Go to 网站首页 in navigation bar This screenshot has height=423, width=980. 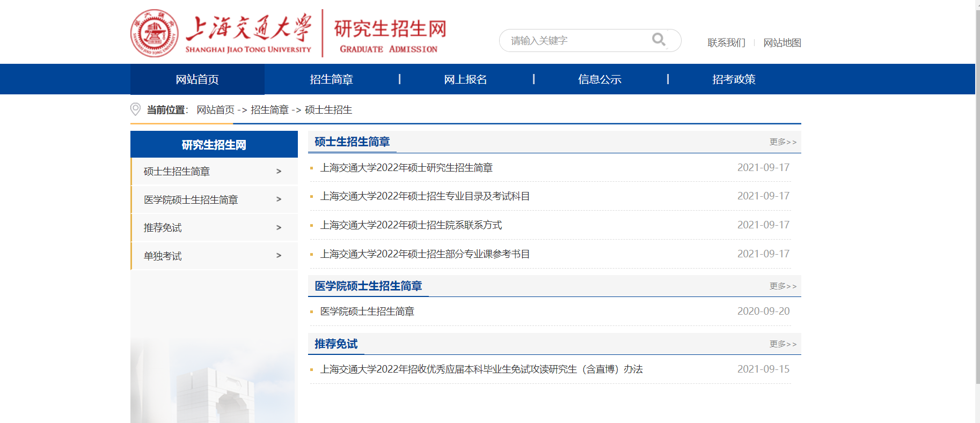[x=198, y=79]
